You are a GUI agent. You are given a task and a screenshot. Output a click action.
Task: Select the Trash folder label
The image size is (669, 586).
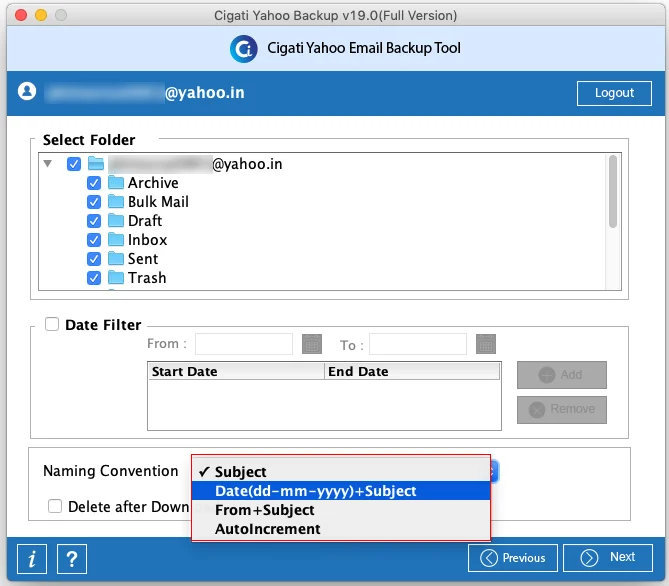coord(147,277)
